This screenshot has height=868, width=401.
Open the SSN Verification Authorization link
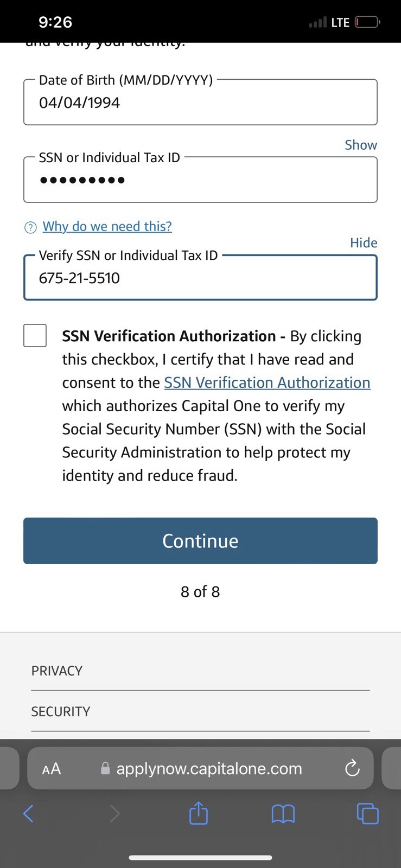[267, 382]
